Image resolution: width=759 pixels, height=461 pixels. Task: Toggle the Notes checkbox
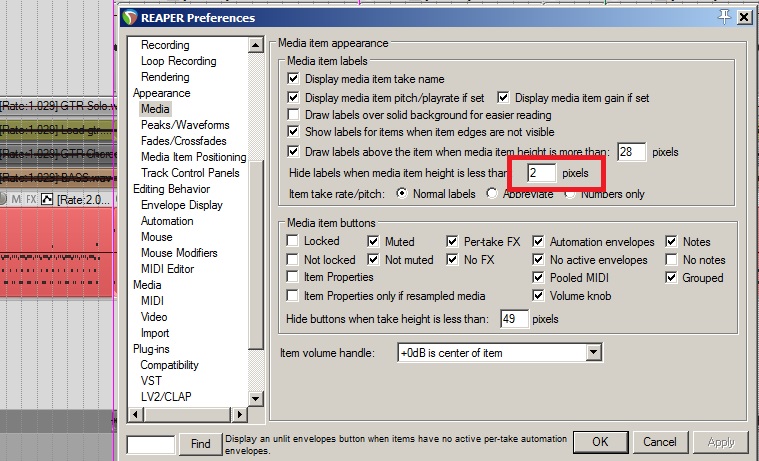(671, 241)
